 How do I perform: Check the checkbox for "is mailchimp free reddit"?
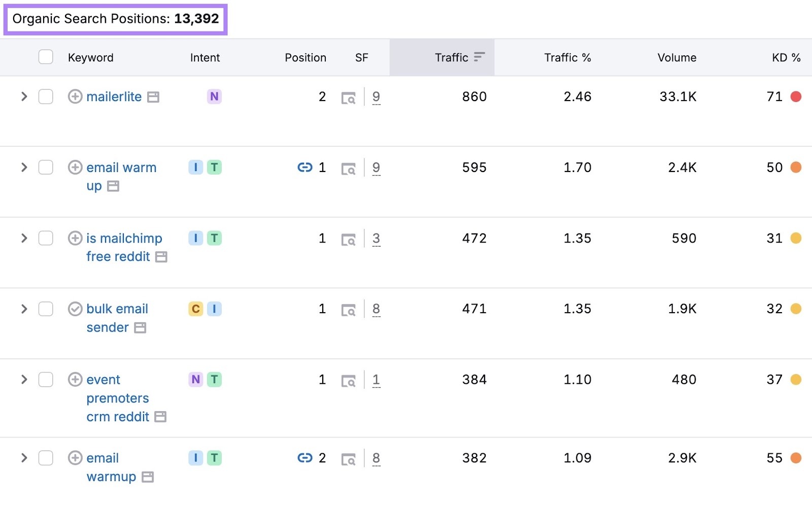coord(46,238)
